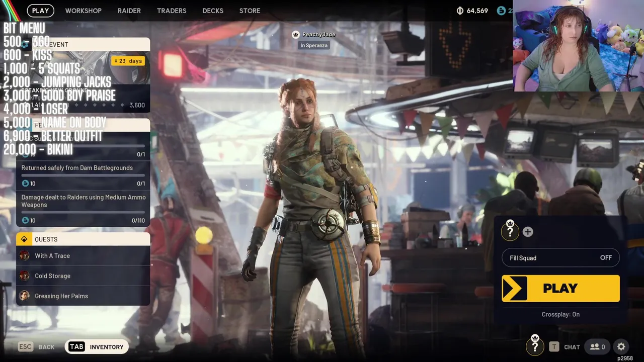Click the Greasing Her Palms trader portrait
Screen dimensions: 644x362
point(24,296)
